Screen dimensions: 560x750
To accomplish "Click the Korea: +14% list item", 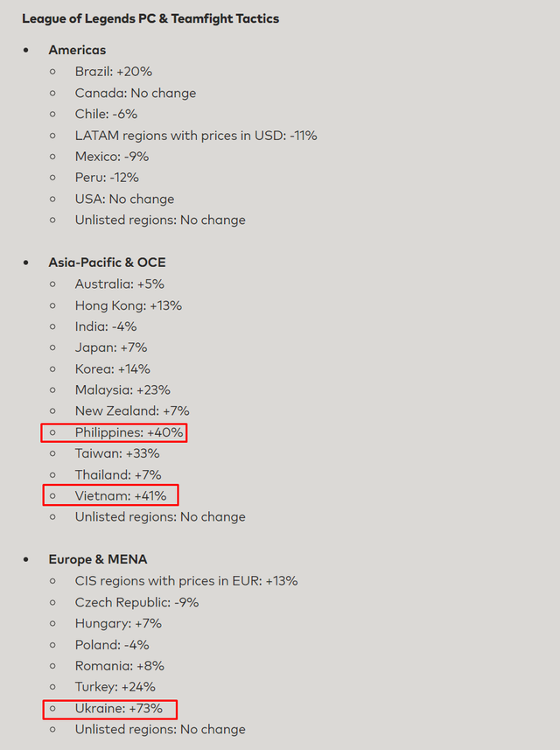I will click(112, 368).
